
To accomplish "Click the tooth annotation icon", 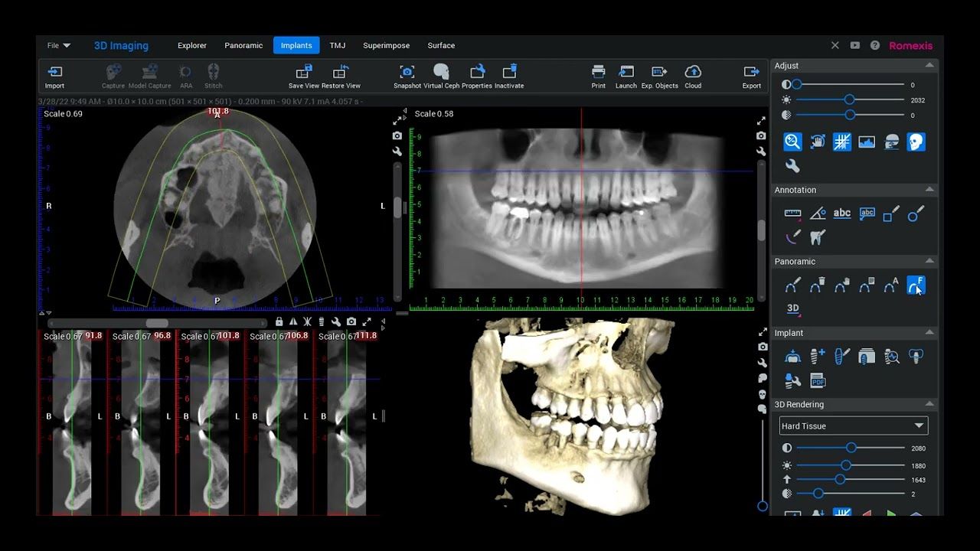I will coord(818,238).
